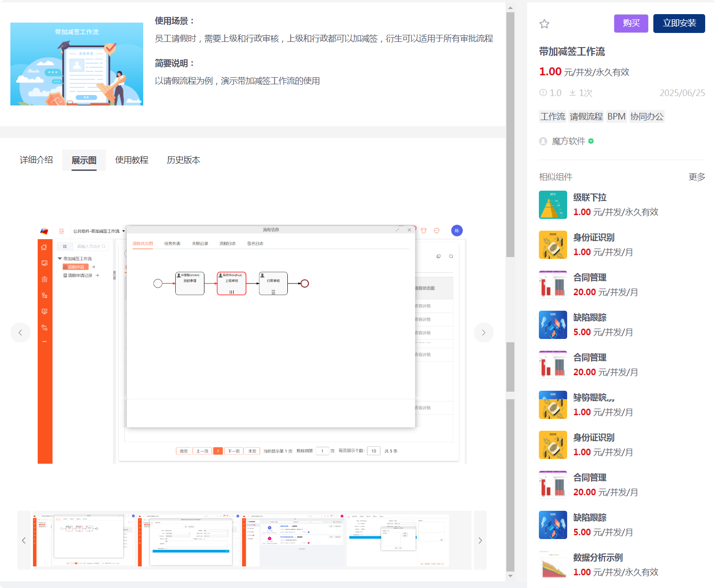Open the 魔方软件 publisher profile

569,141
